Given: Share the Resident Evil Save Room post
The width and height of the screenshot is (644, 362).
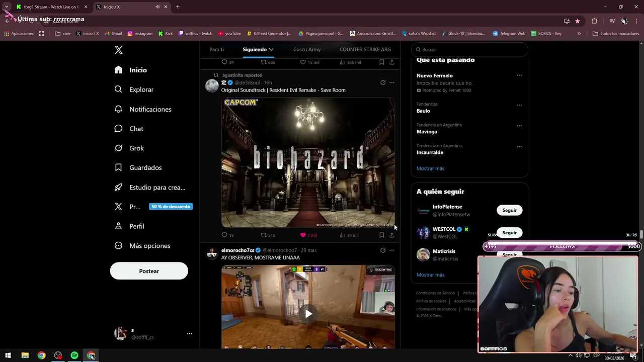Looking at the screenshot, I should pos(391,235).
